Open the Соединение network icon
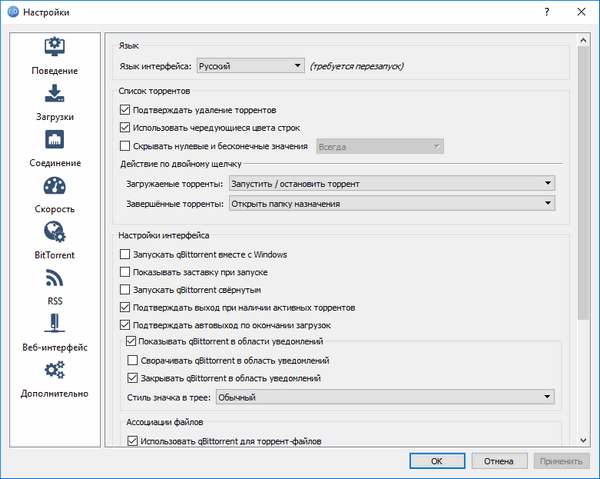The image size is (600, 479). point(55,139)
